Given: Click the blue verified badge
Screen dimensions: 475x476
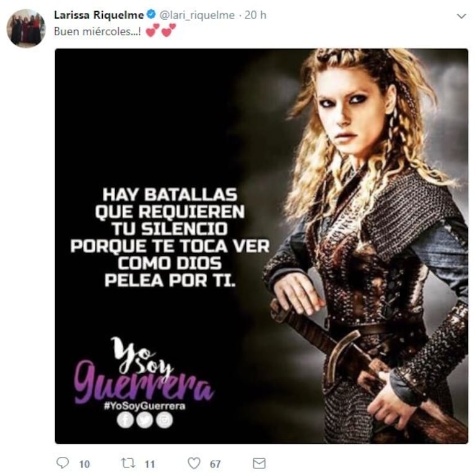Looking at the screenshot, I should (x=151, y=14).
